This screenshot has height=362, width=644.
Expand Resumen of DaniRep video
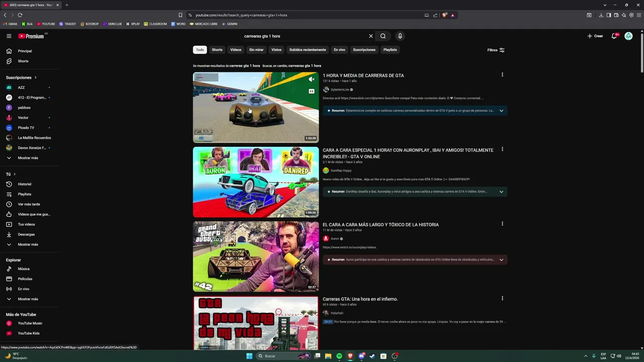501,192
